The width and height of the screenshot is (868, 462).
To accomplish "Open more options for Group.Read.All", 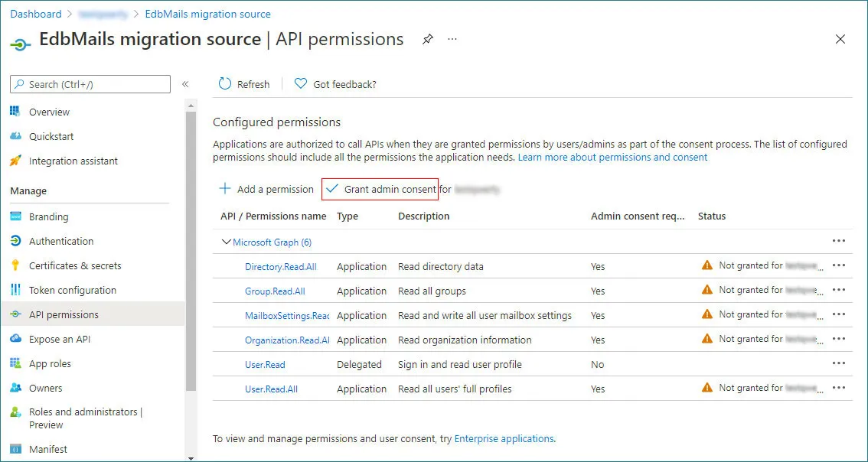I will (839, 289).
